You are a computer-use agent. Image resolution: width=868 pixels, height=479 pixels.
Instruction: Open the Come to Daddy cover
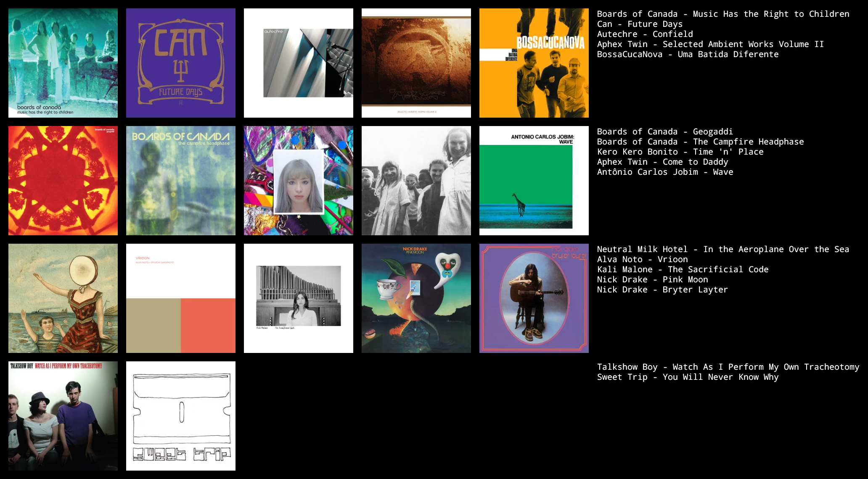416,181
